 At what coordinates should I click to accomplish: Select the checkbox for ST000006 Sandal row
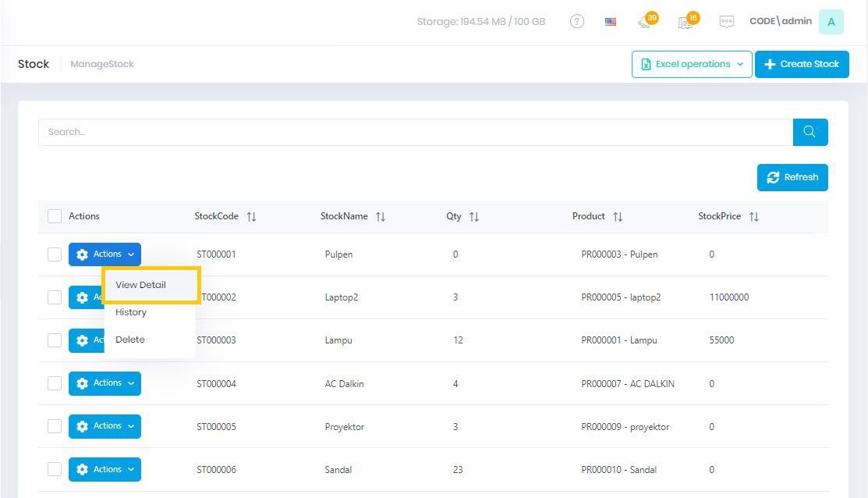[55, 469]
